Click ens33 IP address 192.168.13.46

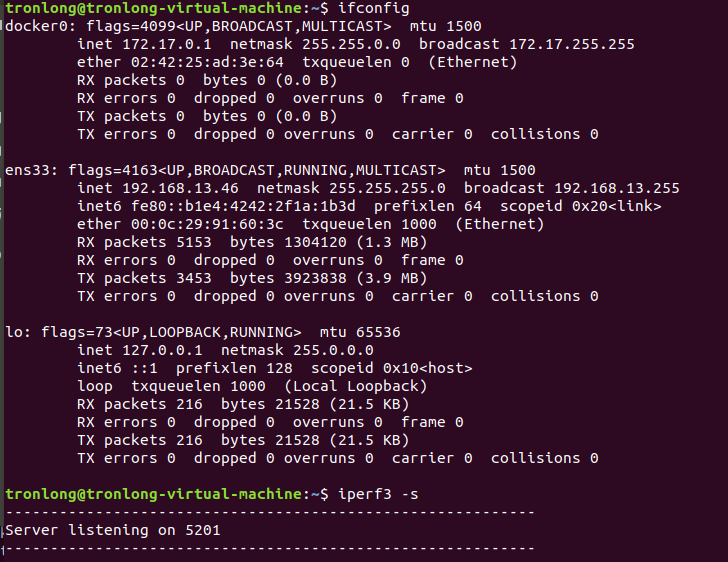tap(180, 188)
